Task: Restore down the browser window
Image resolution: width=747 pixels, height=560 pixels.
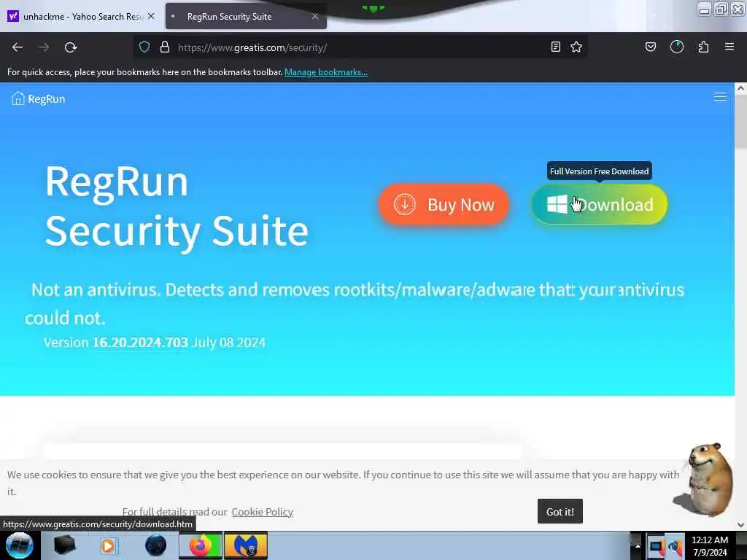Action: (x=721, y=9)
